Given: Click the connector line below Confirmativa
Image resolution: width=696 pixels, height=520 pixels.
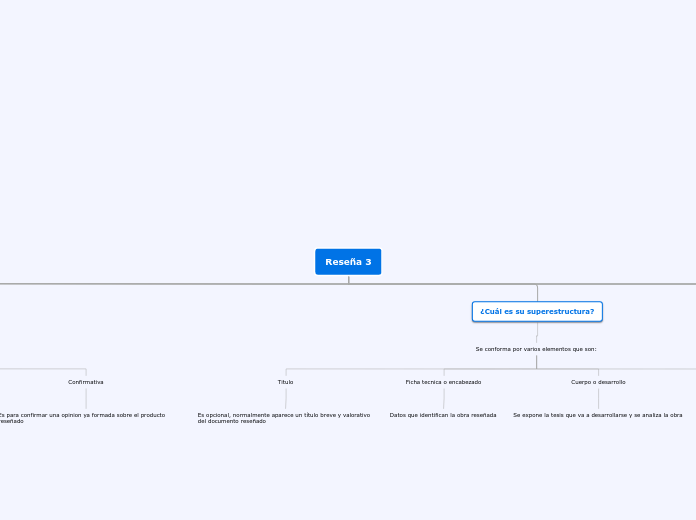Looking at the screenshot, I should [x=86, y=398].
